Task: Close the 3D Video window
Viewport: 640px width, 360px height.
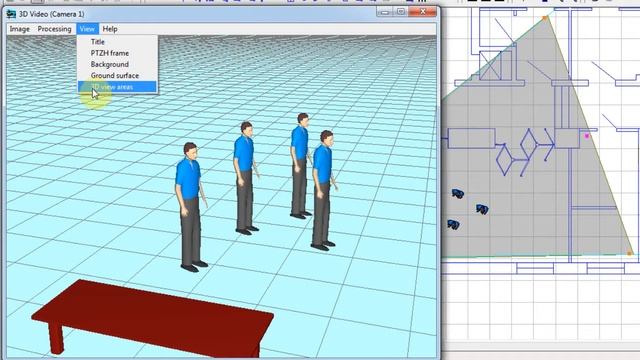Action: (422, 12)
